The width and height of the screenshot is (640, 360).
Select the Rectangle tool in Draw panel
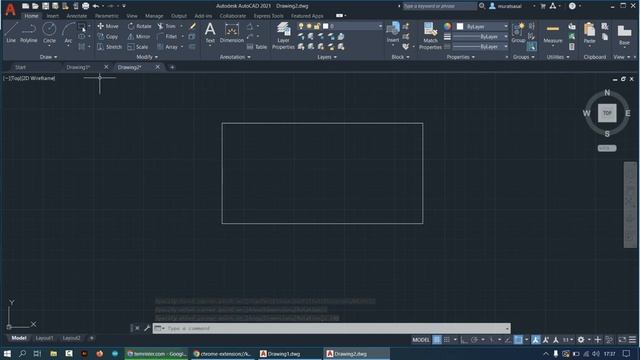point(82,27)
